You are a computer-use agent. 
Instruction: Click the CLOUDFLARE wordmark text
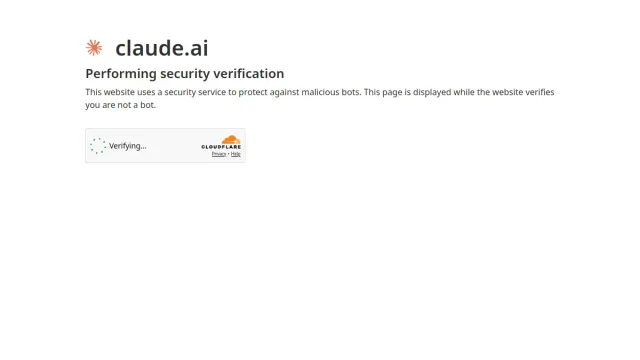221,147
